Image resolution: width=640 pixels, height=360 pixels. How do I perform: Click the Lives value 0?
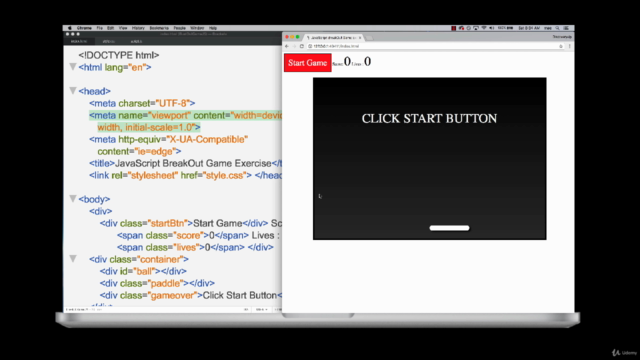tap(367, 61)
